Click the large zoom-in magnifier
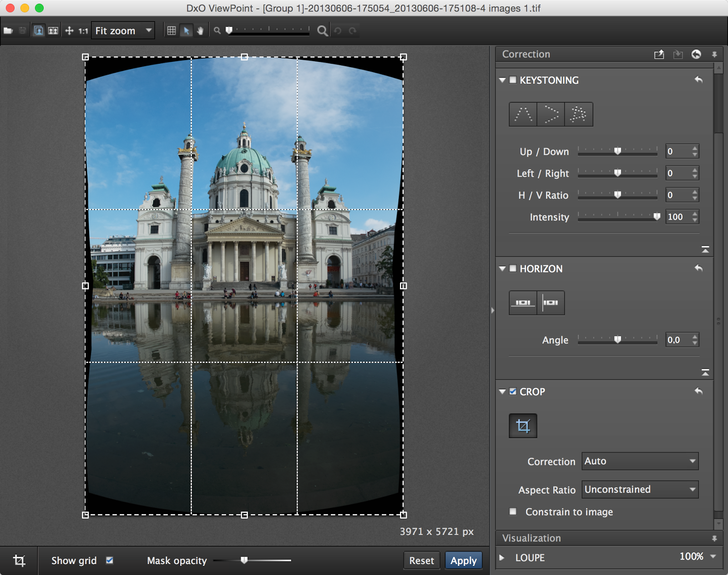728x575 pixels. tap(322, 31)
